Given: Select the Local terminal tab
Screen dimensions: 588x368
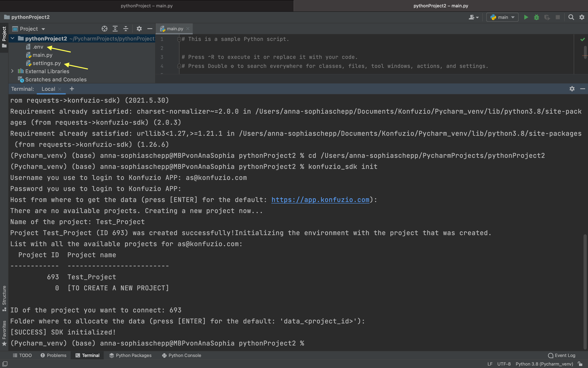Looking at the screenshot, I should click(x=48, y=89).
